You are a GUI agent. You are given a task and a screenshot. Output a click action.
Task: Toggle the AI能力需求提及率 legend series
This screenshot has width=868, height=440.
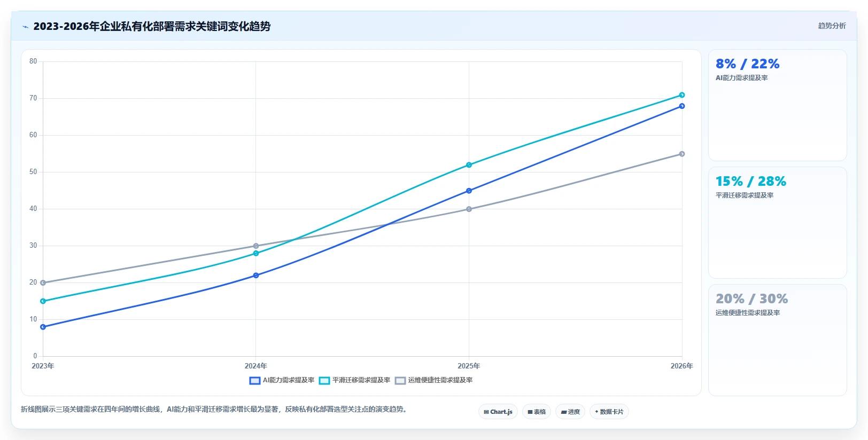click(282, 380)
